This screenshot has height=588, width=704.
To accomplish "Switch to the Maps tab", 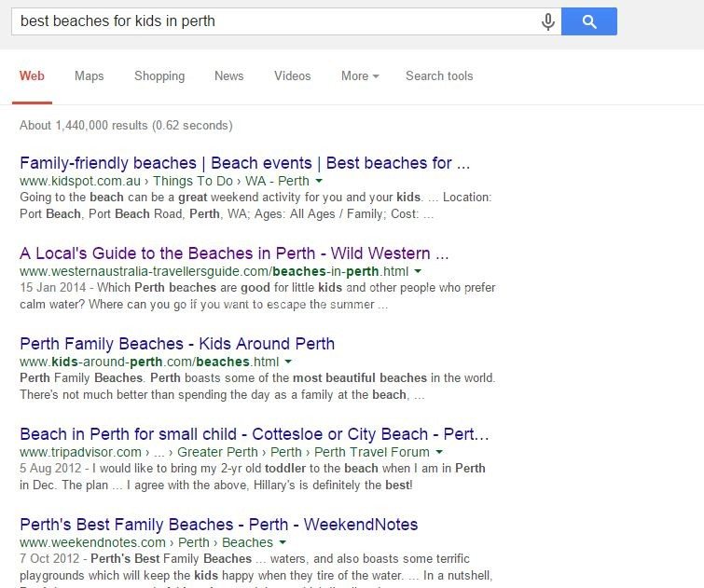I will coord(90,76).
